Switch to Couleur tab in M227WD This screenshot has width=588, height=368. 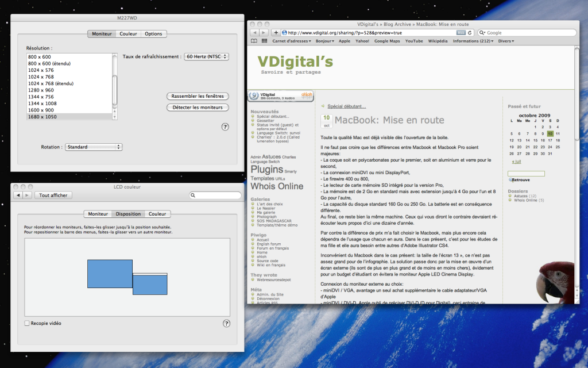128,34
